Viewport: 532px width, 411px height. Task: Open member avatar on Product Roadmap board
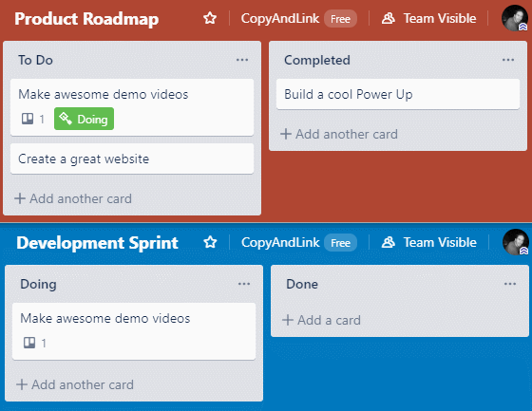515,18
